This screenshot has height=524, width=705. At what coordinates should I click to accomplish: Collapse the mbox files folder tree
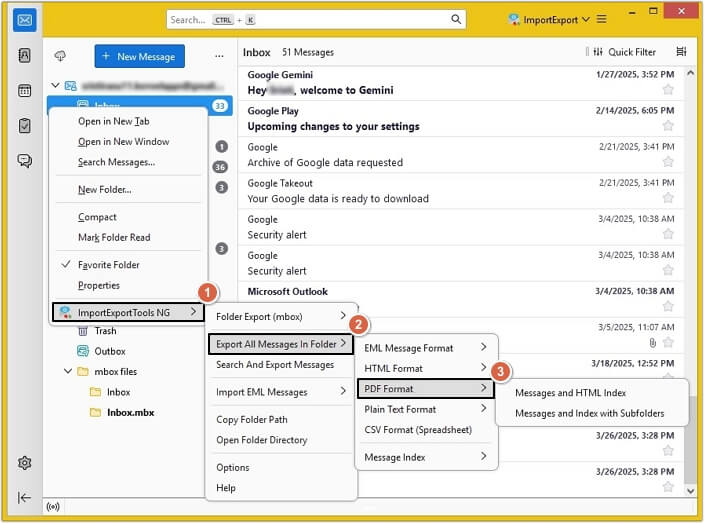tap(68, 372)
